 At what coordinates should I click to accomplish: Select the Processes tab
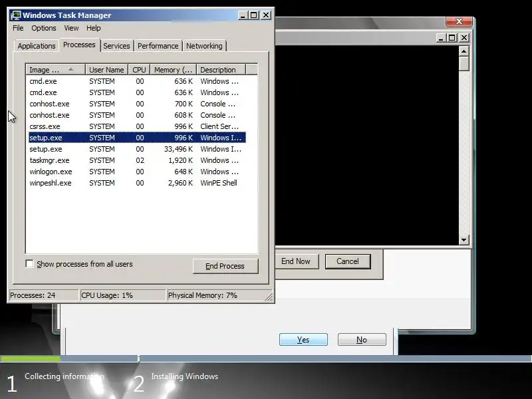[x=79, y=45]
